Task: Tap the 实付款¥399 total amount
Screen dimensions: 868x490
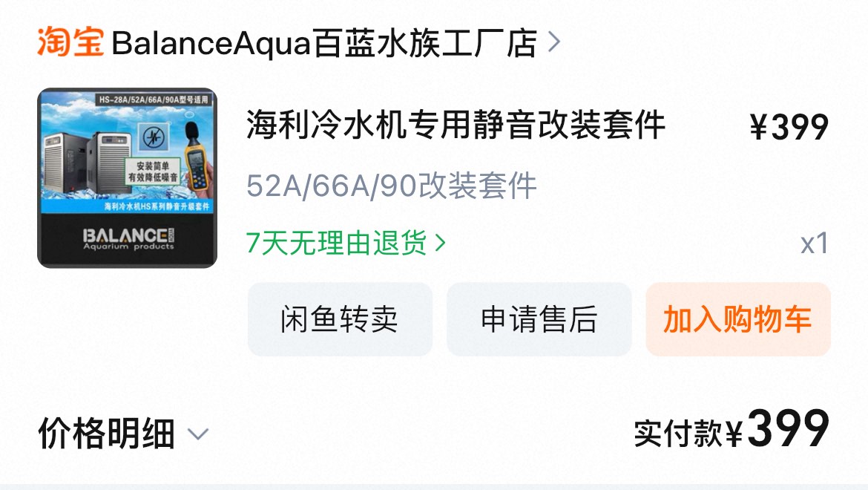Action: [731, 429]
